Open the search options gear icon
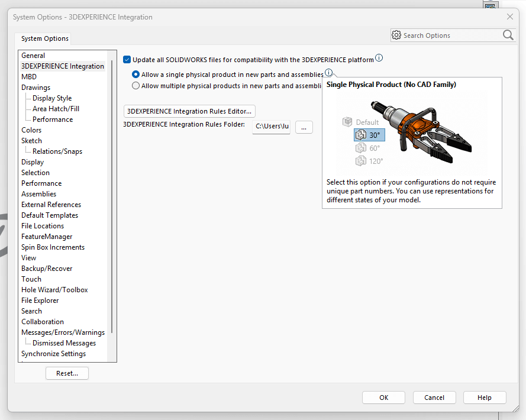This screenshot has height=420, width=526. [396, 35]
